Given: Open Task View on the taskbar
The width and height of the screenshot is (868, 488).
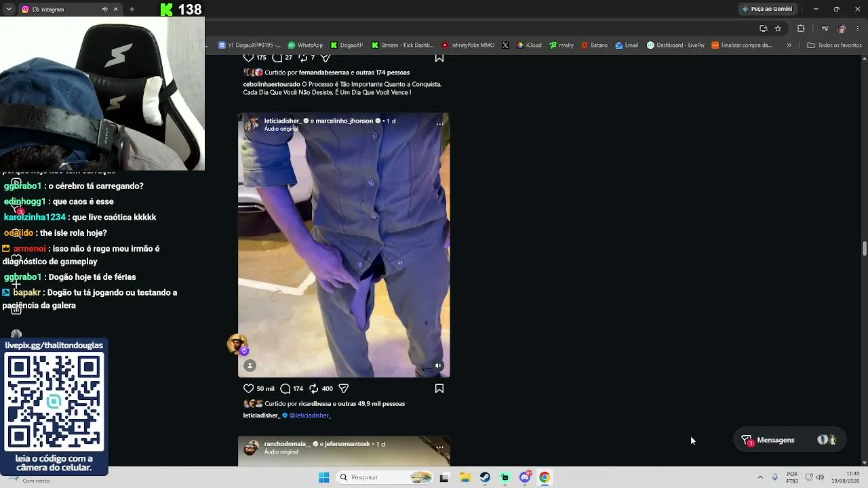Looking at the screenshot, I should point(444,477).
